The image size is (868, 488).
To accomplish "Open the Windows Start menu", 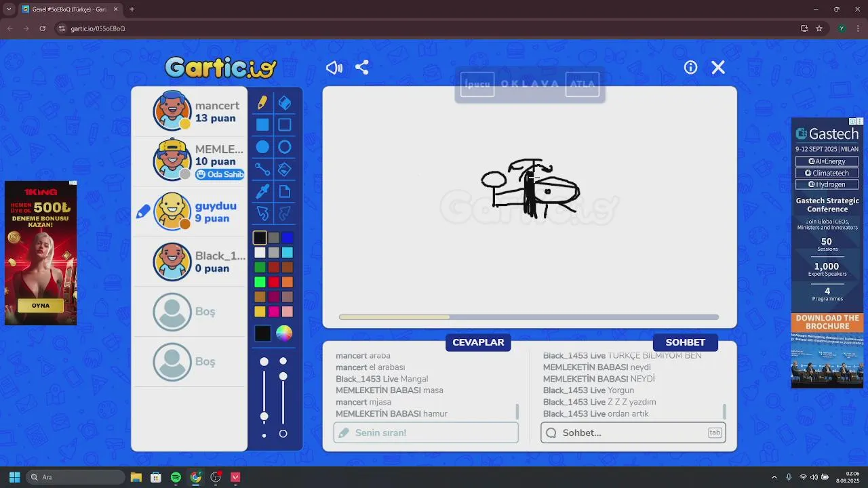I will tap(14, 477).
